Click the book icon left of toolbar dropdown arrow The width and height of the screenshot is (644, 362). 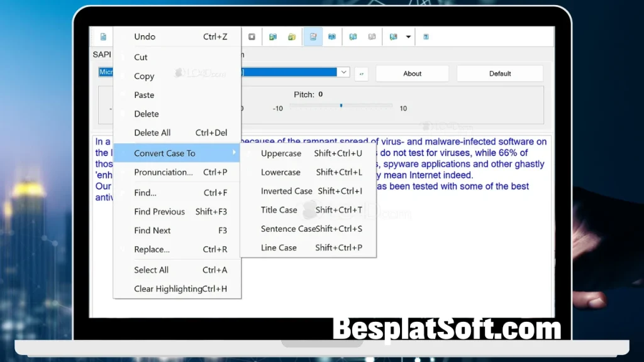click(394, 37)
